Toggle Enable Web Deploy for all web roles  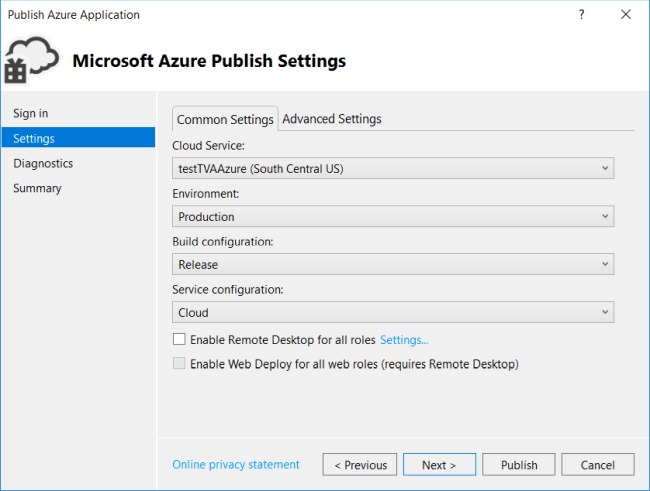pos(179,363)
